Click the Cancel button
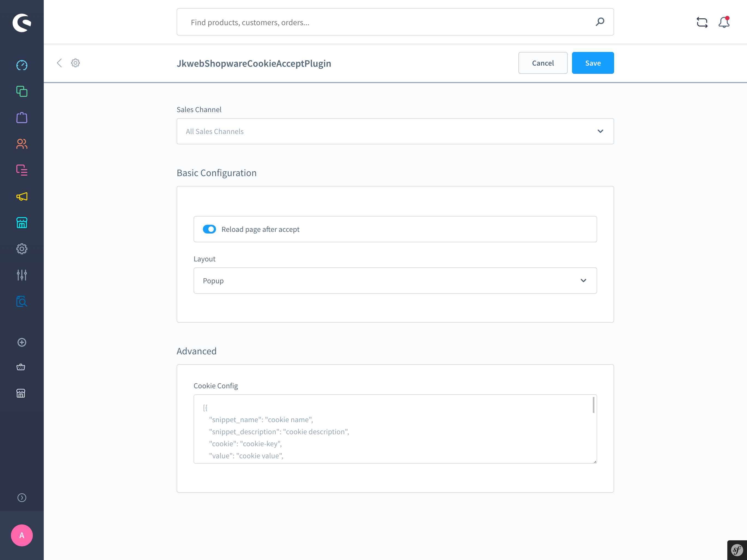Image resolution: width=747 pixels, height=560 pixels. pyautogui.click(x=543, y=63)
